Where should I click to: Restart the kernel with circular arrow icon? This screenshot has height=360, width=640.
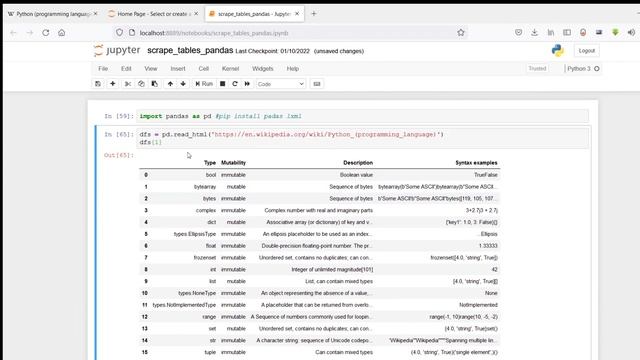235,84
